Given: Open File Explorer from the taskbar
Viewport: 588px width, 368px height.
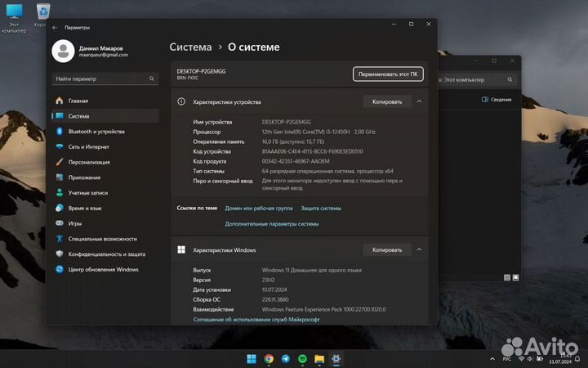Looking at the screenshot, I should coord(319,359).
